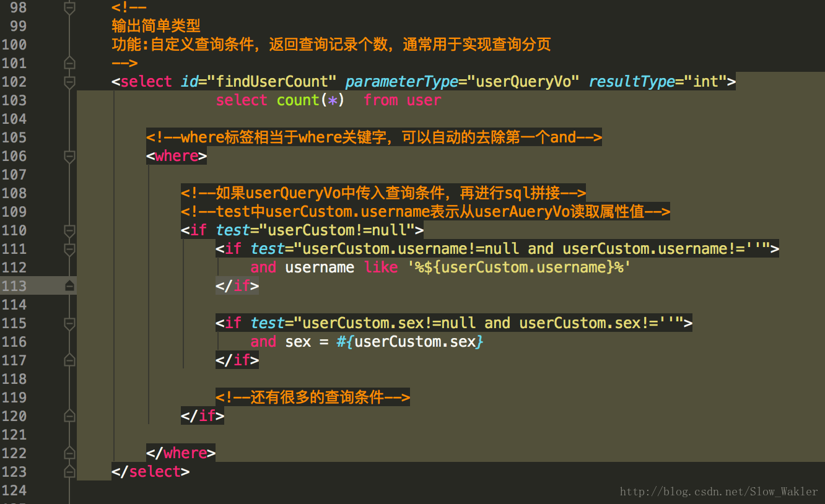Click the like keyword on line 112
Screen dimensions: 825x504
point(380,267)
